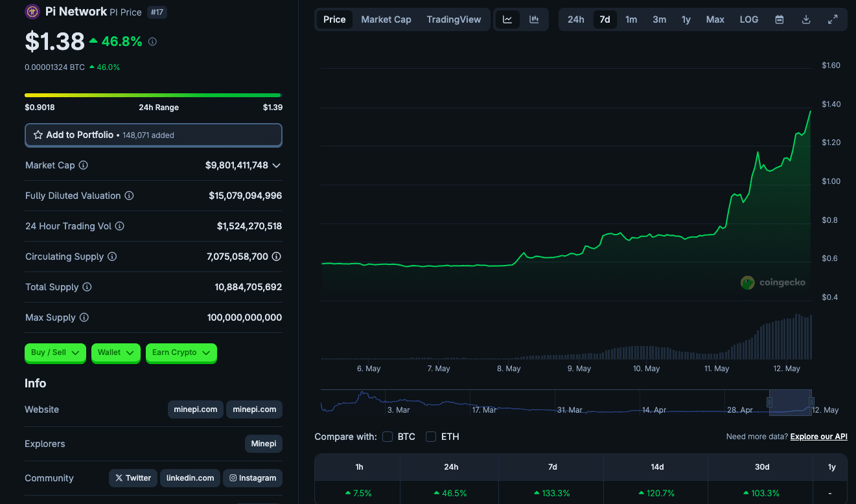Set chart range to 1y
Image resolution: width=856 pixels, height=504 pixels.
[x=686, y=19]
